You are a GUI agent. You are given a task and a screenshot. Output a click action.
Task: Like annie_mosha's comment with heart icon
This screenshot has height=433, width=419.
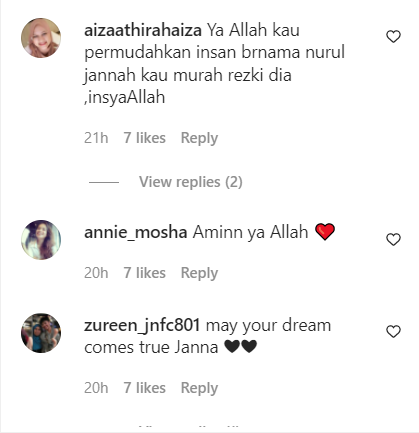(x=393, y=239)
